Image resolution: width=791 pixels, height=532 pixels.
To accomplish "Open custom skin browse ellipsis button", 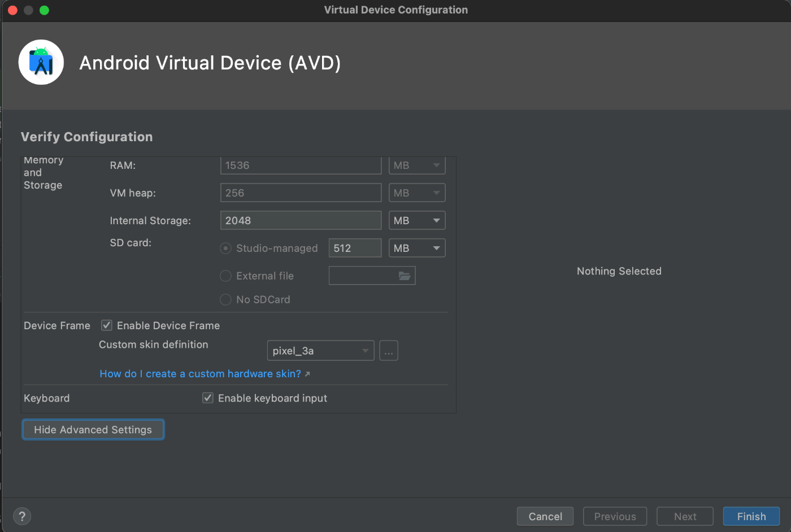I will coord(389,351).
